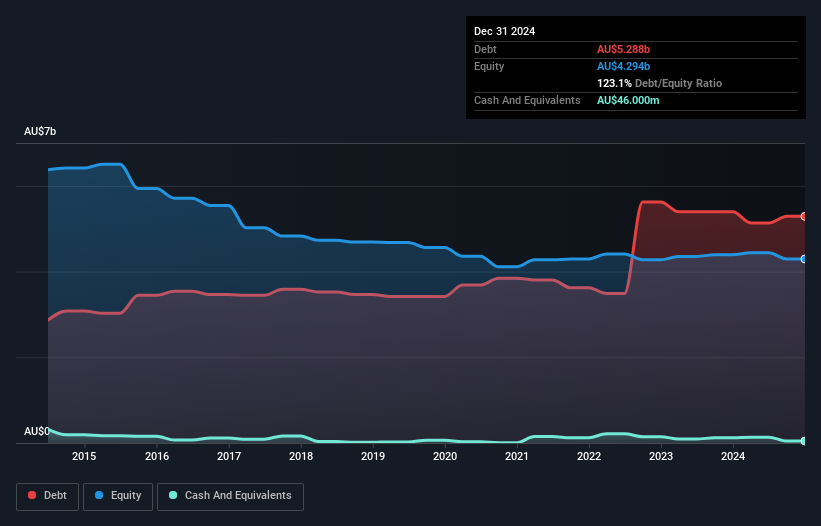Image resolution: width=821 pixels, height=526 pixels.
Task: Click the 2019 x-axis label
Action: [373, 456]
